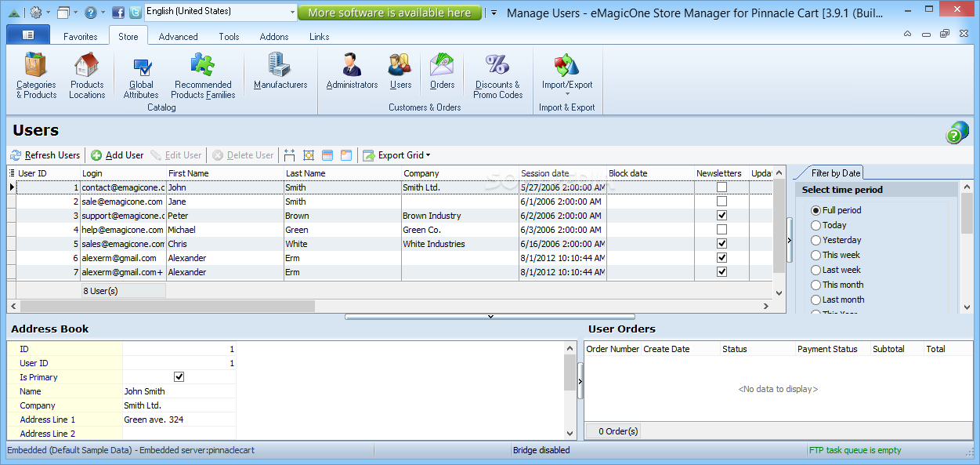Image resolution: width=980 pixels, height=465 pixels.
Task: Toggle Newsletters checkbox for Jane Smith
Action: [721, 202]
